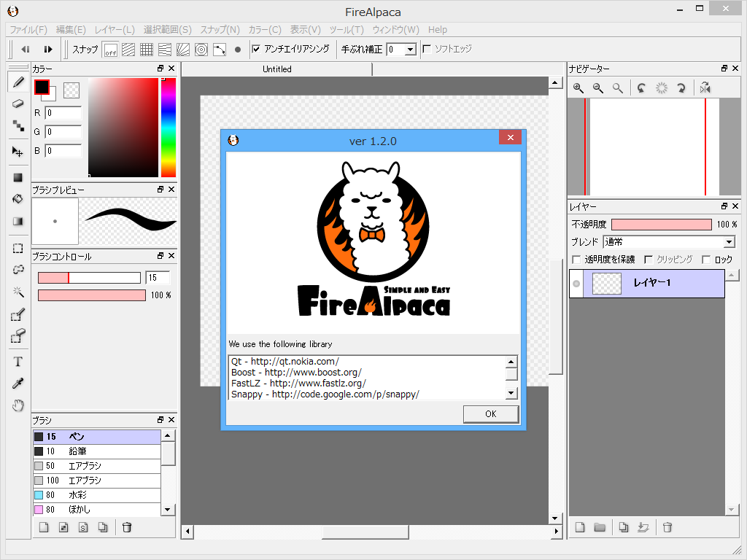Screen dimensions: 747x560
Task: Open the 手ぶれ補正 dropdown
Action: [411, 50]
